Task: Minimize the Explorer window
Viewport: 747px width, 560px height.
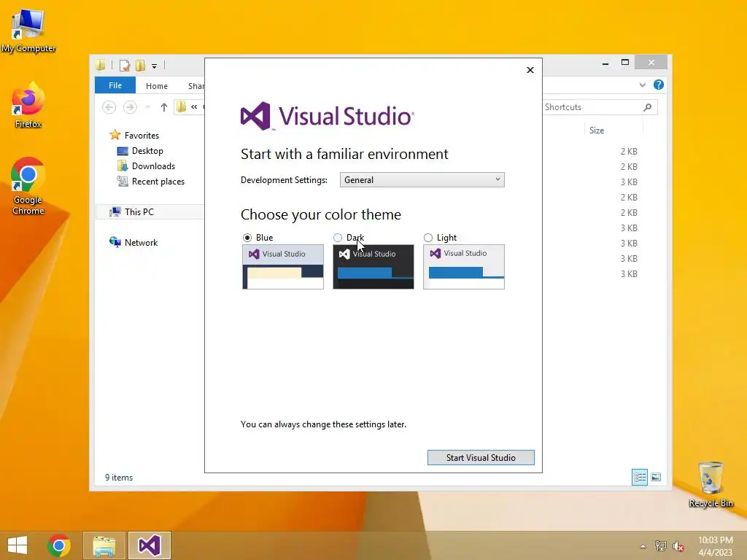Action: [x=605, y=63]
